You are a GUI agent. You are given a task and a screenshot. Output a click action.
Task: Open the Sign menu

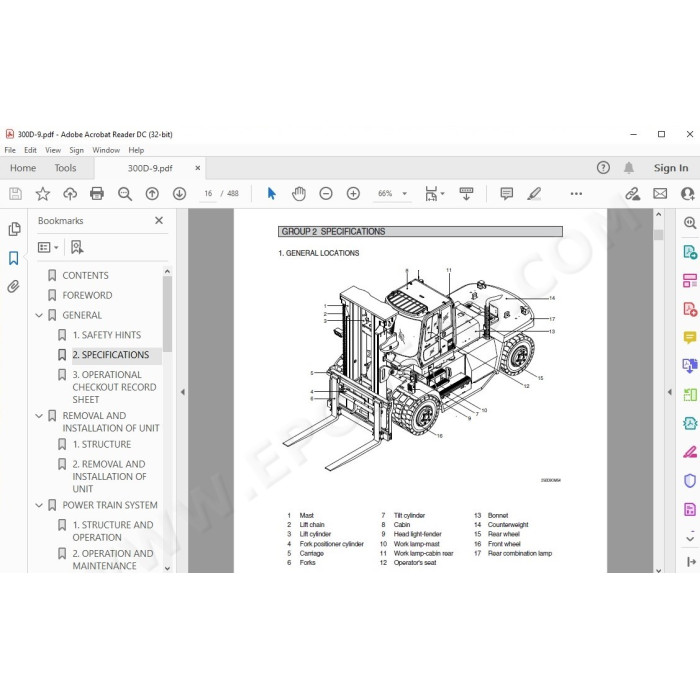click(76, 150)
